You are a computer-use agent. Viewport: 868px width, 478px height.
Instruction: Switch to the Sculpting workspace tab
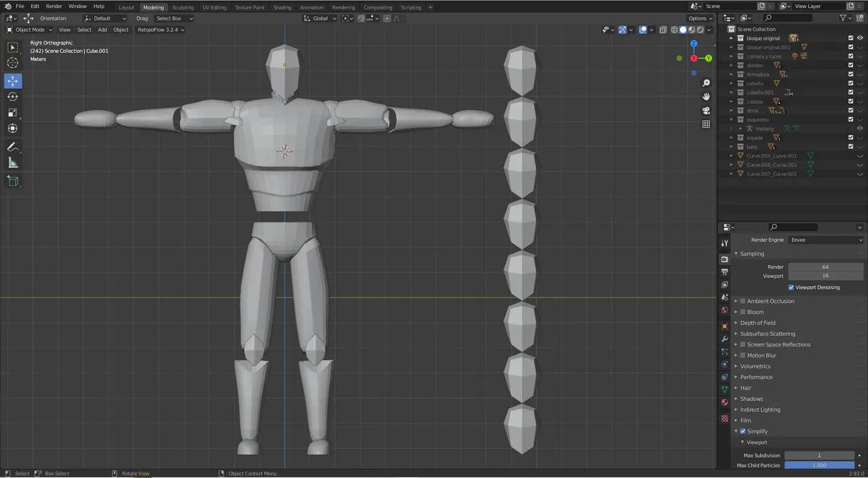point(183,7)
